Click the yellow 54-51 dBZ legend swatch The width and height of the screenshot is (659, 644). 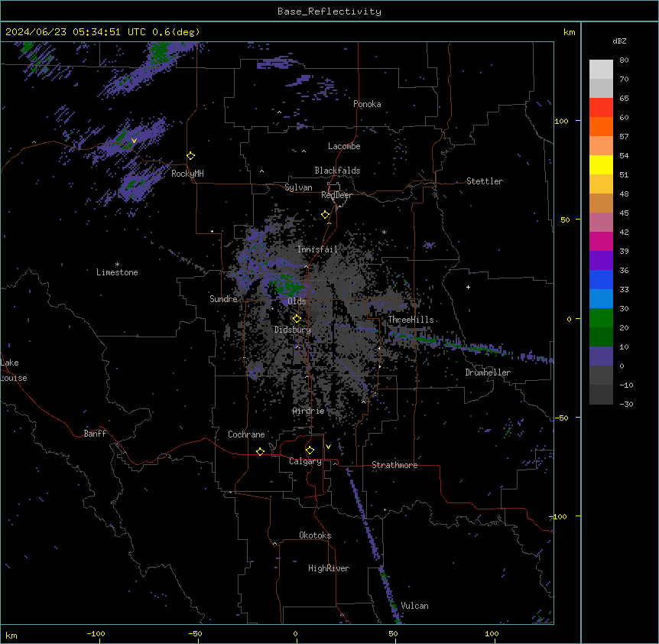click(601, 164)
